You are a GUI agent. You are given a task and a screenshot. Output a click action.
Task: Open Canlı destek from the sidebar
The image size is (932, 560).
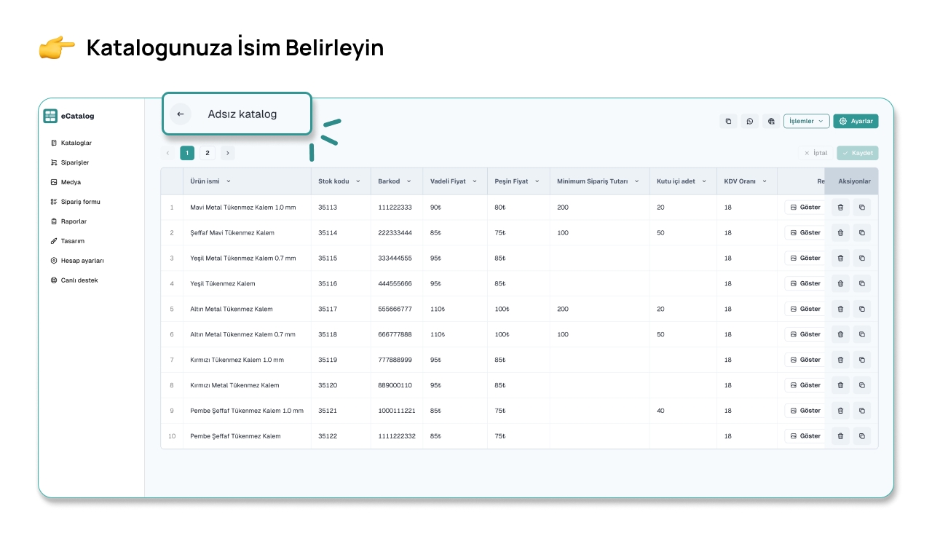[79, 280]
